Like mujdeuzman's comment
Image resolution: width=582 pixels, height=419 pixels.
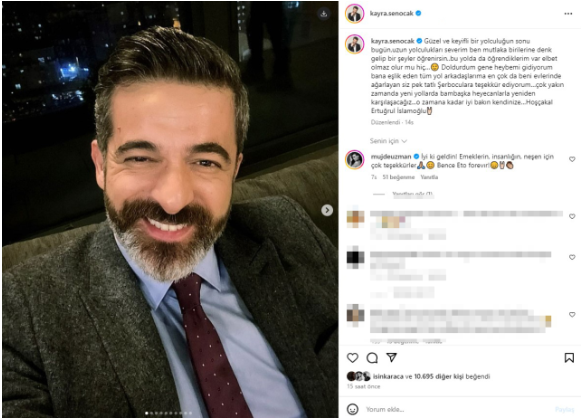coord(572,159)
